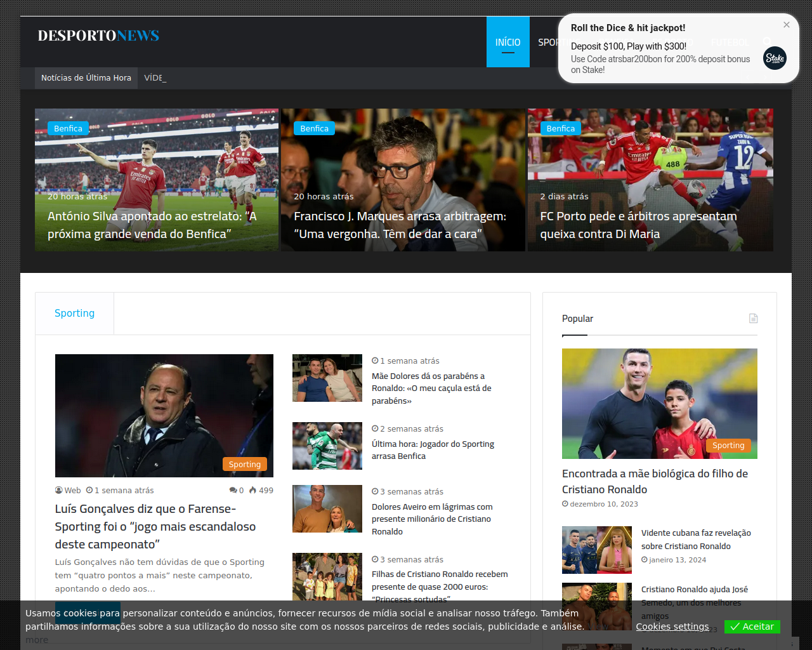
Task: Click the DesportoNews logo
Action: 98,36
